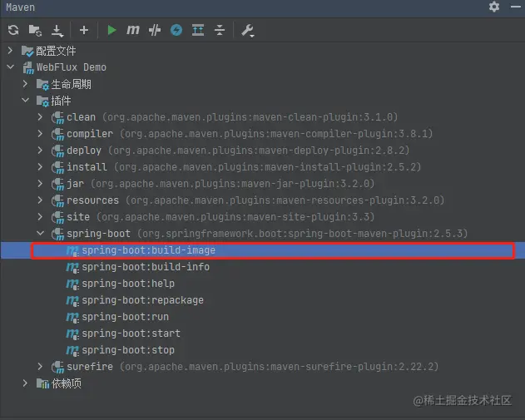Expand the deploy plugin node

pos(40,150)
